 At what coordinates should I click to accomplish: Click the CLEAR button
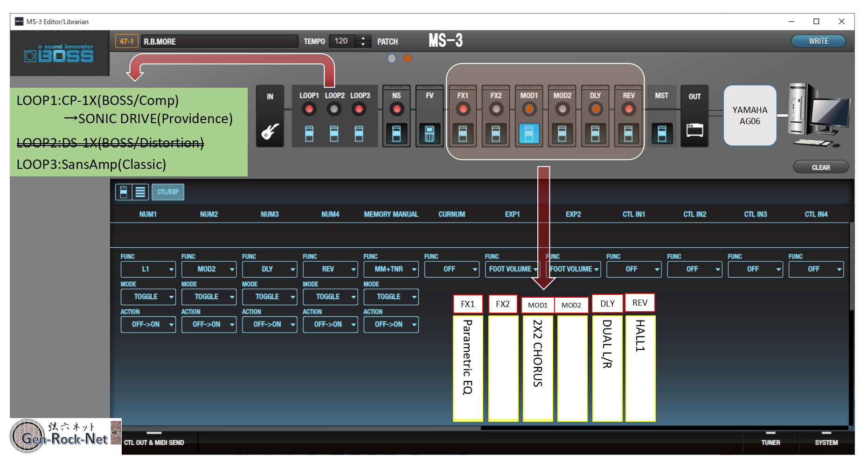point(820,167)
